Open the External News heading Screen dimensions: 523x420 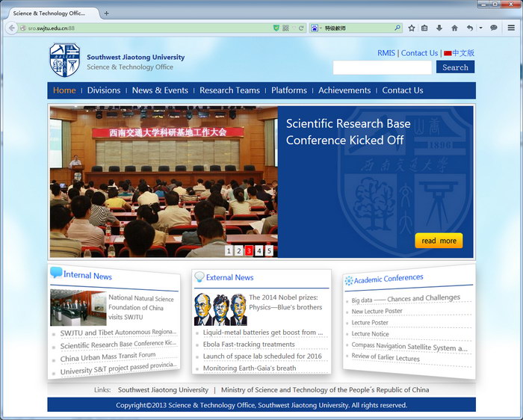229,277
